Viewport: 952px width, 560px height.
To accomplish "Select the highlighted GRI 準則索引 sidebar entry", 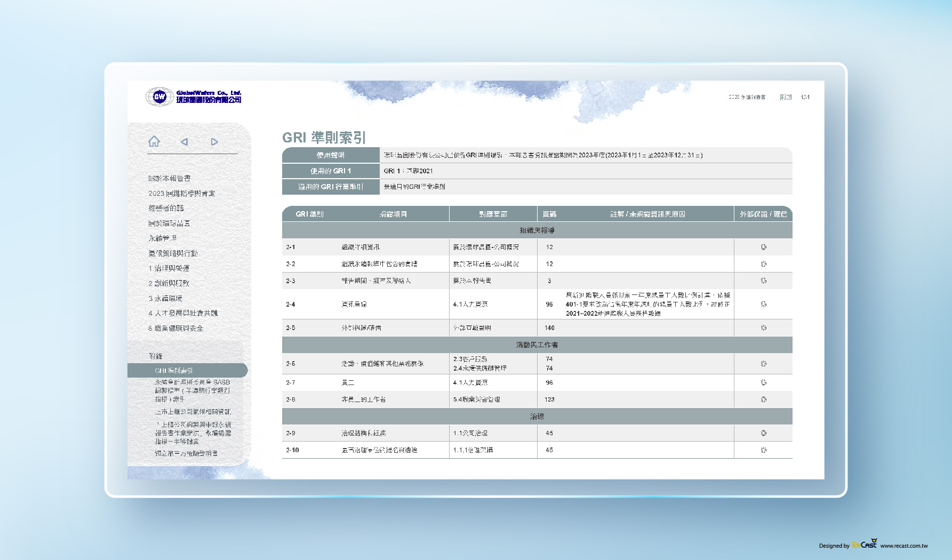I will click(188, 370).
